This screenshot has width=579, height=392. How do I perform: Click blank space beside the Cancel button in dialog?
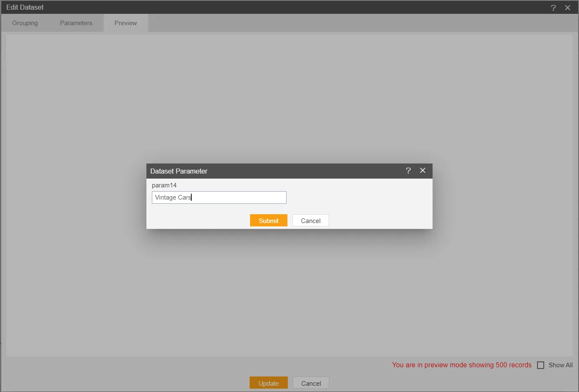378,221
